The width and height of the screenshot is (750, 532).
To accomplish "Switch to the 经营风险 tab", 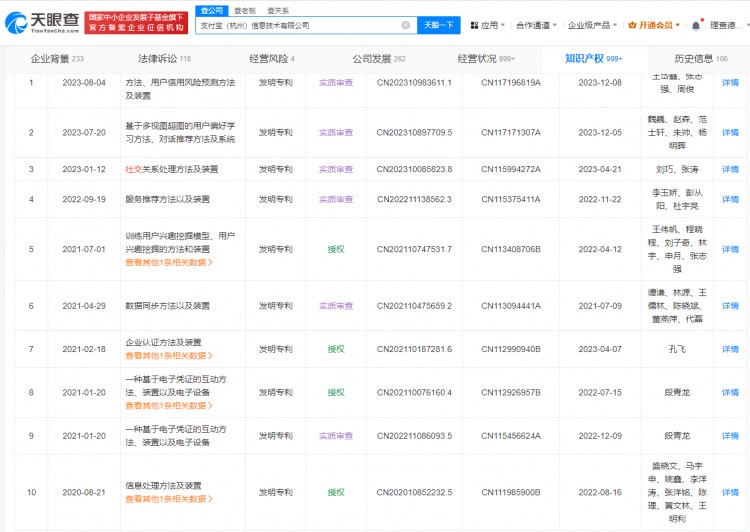I will tap(271, 59).
